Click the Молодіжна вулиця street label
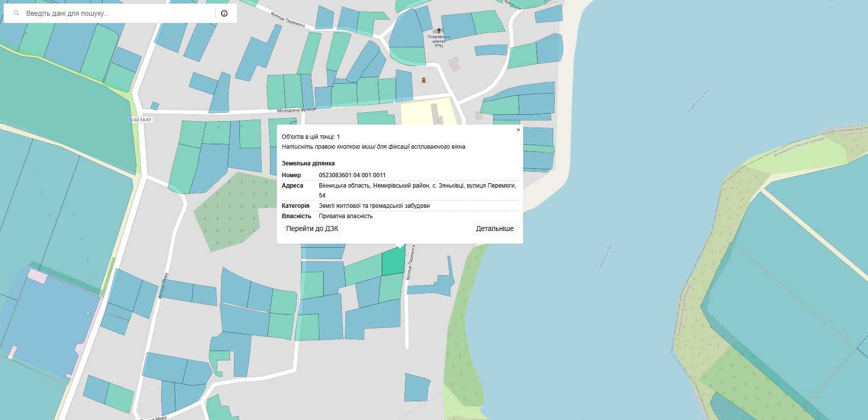Screen dimensions: 868x420 tap(296, 110)
